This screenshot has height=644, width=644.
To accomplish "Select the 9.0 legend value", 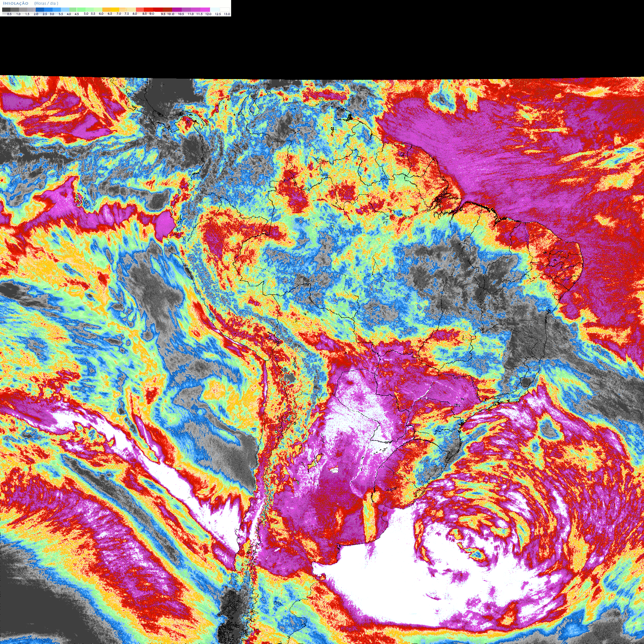I will (152, 14).
